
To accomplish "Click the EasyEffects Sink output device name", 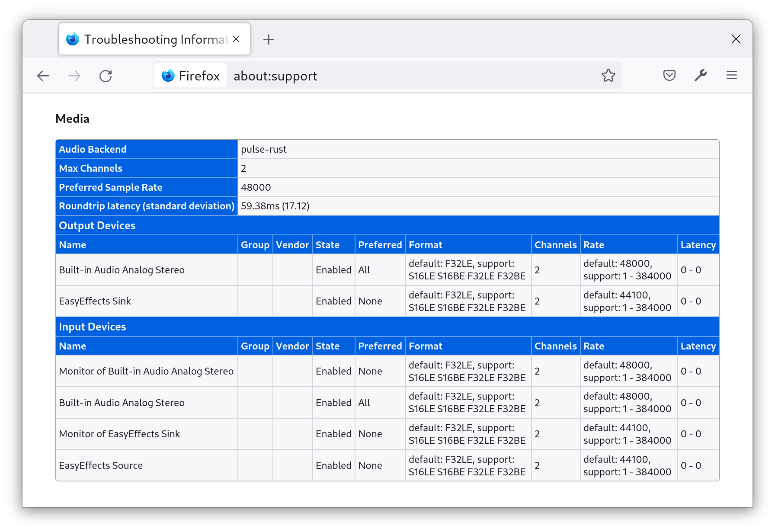I will pyautogui.click(x=95, y=301).
